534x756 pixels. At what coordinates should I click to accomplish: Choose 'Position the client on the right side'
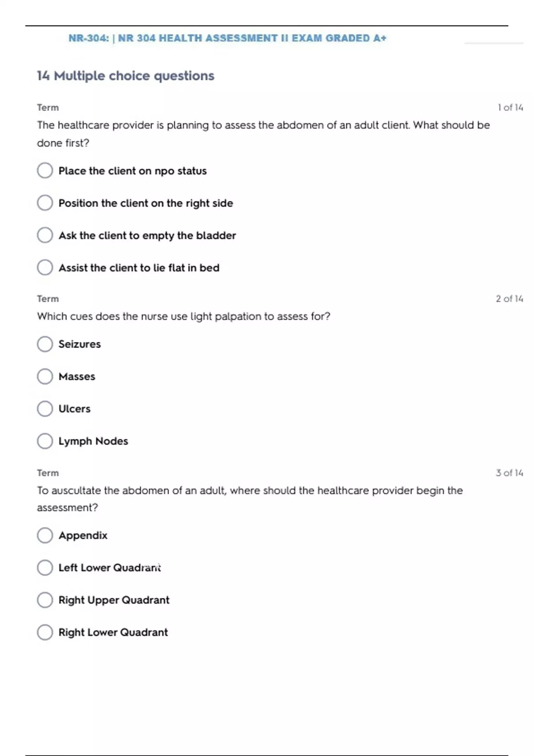click(45, 203)
